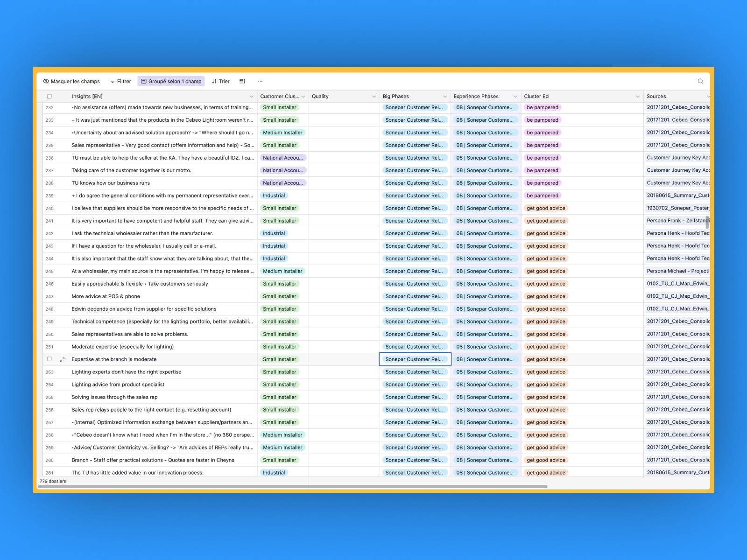
Task: Open the Big Phases column dropdown arrow
Action: coord(445,97)
